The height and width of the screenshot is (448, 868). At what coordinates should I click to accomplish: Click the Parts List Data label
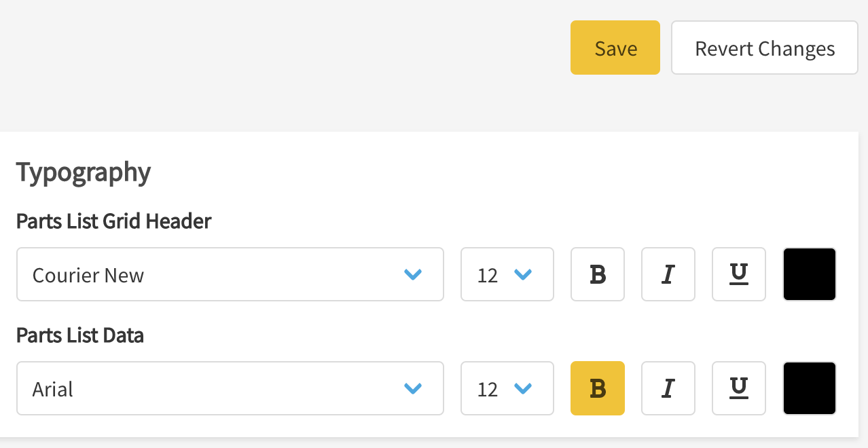click(x=80, y=335)
